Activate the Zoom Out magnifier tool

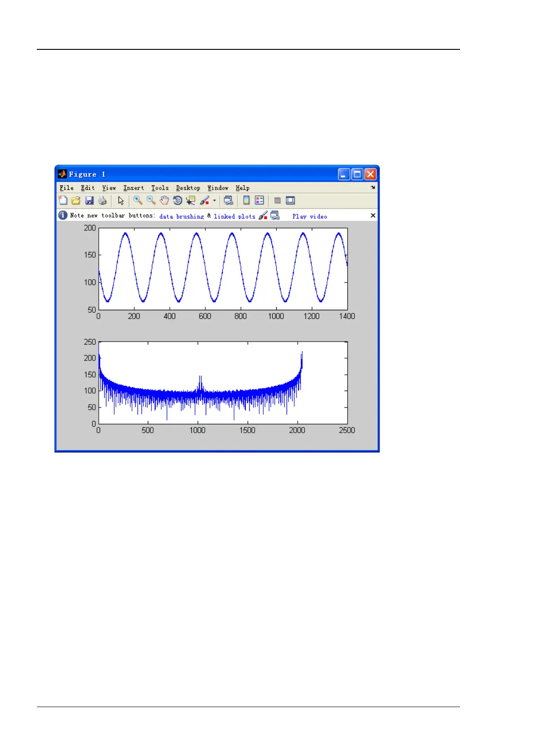tap(151, 201)
